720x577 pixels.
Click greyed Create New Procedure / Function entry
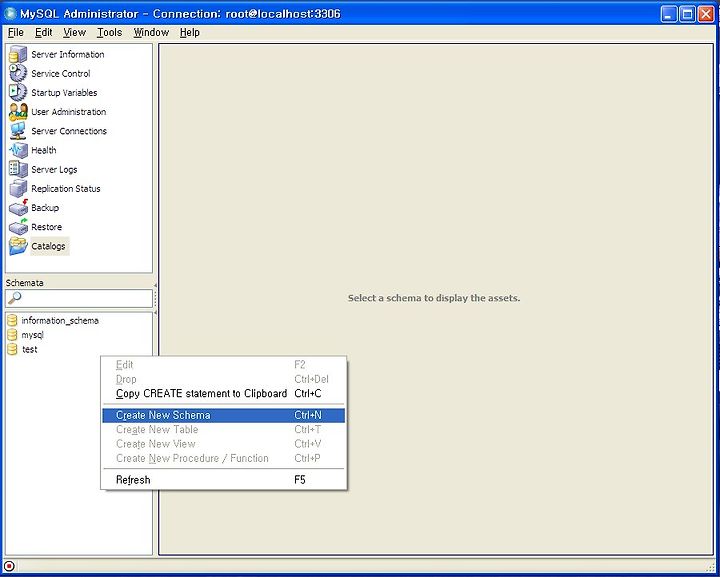pos(224,458)
